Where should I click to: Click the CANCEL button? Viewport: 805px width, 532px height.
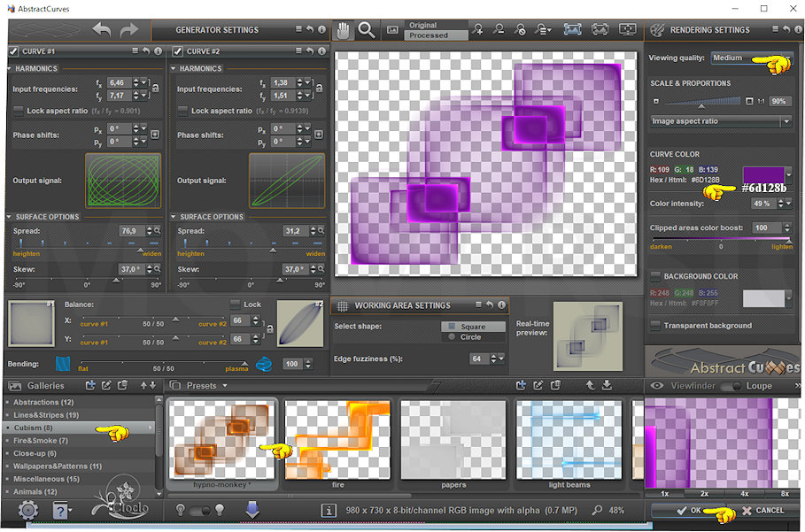(762, 511)
